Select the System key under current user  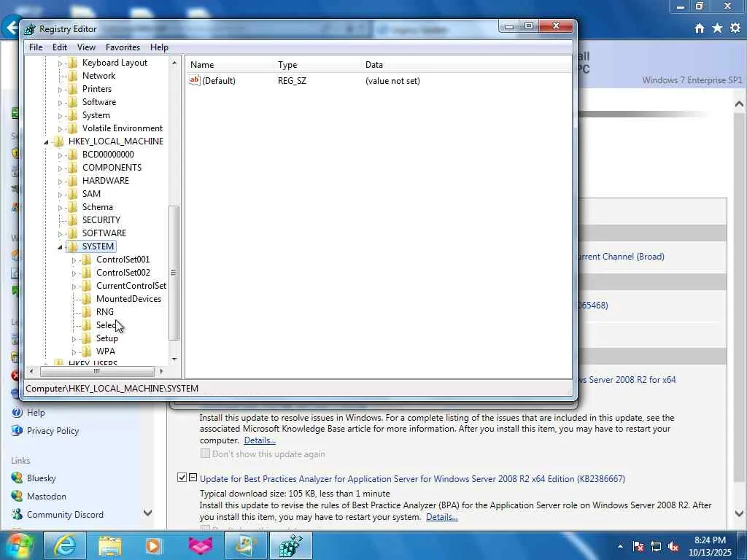point(96,115)
